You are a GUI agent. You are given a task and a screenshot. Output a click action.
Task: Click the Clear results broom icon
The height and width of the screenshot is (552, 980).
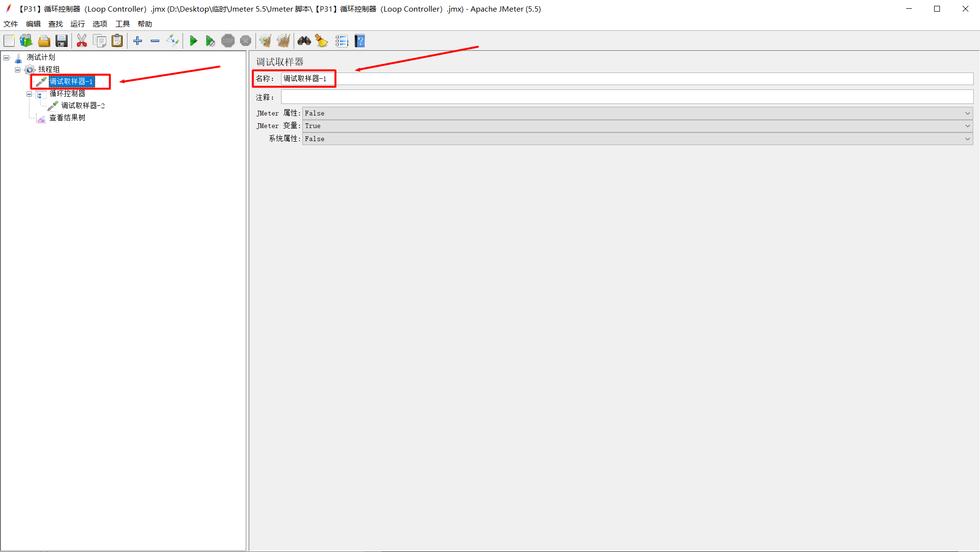point(265,41)
